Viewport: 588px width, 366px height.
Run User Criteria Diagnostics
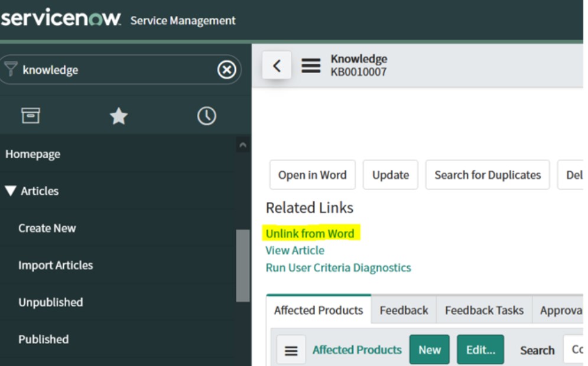(x=339, y=267)
